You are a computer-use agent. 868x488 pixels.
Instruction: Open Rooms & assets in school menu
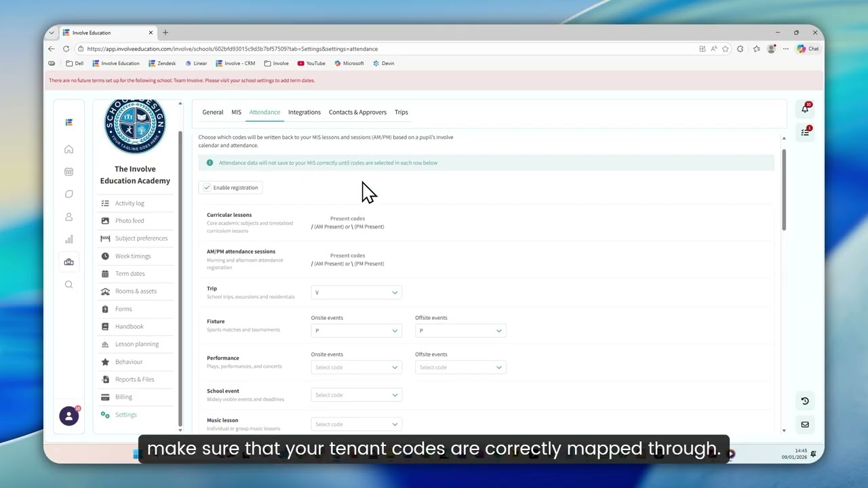136,291
